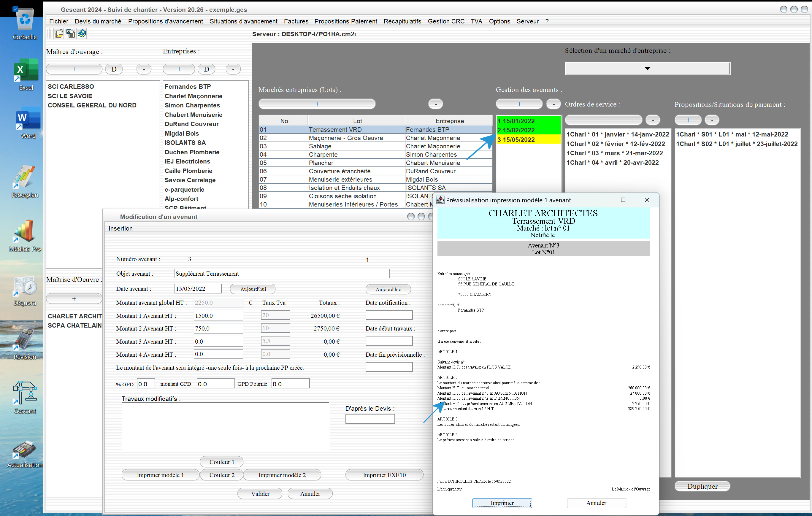Click the D'après le Devis field
The image size is (812, 516).
click(370, 419)
